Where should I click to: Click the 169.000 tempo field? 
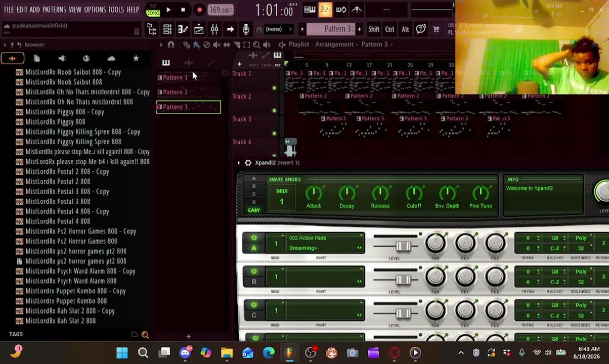click(220, 10)
